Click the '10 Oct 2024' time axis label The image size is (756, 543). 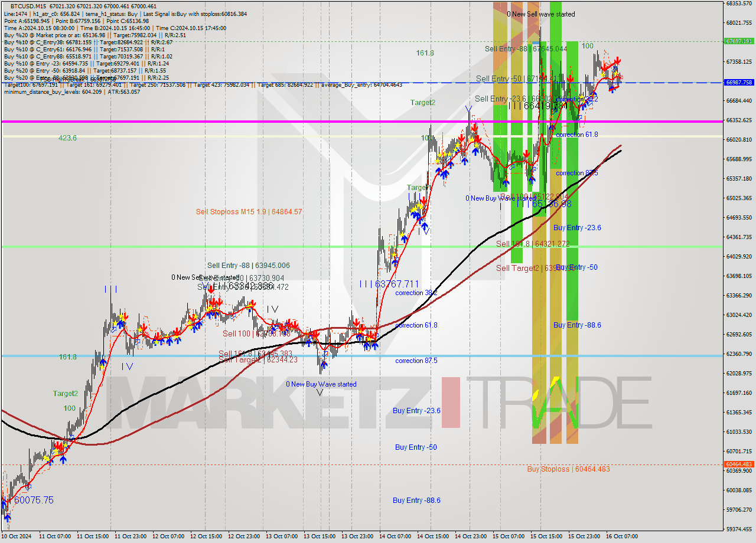tap(17, 537)
